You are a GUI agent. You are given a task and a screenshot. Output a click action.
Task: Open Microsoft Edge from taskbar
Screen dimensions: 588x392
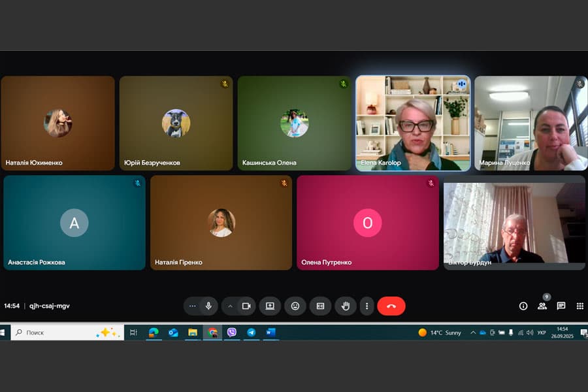(x=154, y=333)
